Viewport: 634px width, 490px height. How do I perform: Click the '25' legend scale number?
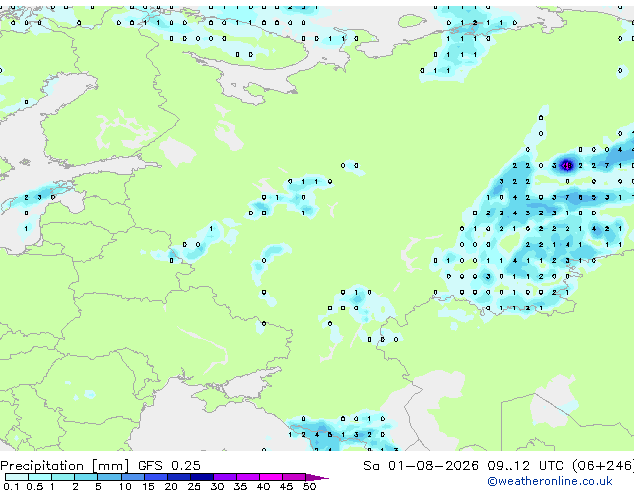(x=194, y=486)
